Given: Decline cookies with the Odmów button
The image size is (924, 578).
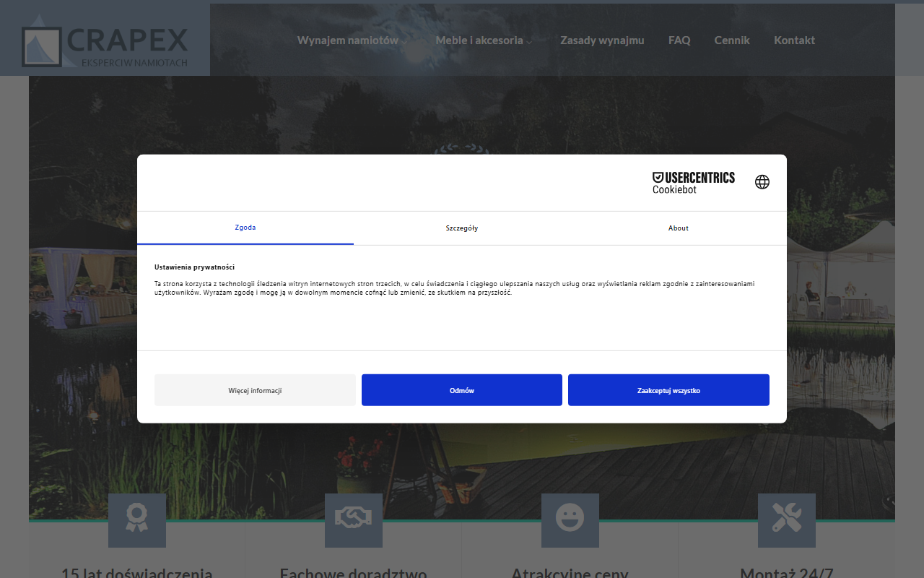Looking at the screenshot, I should (462, 390).
